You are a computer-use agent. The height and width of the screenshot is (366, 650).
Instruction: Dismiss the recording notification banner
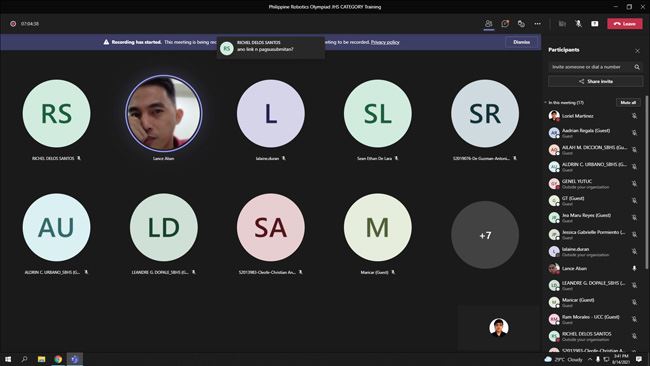click(x=521, y=42)
